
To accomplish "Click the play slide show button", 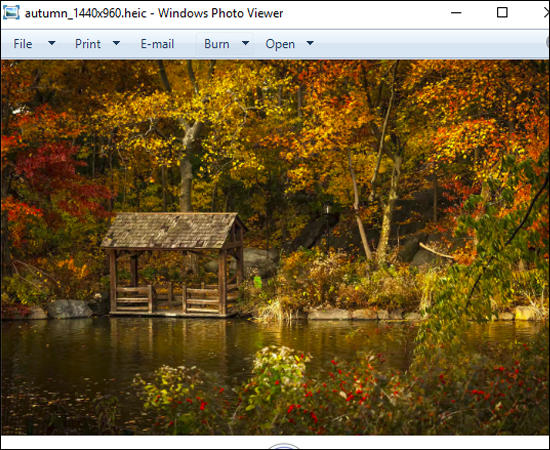I will click(x=283, y=446).
